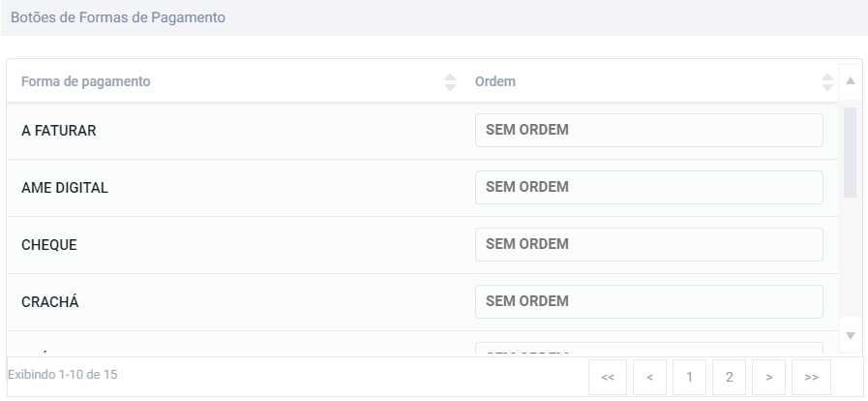Sort by Ordem column arrows icon
This screenshot has width=868, height=401.
pyautogui.click(x=826, y=82)
